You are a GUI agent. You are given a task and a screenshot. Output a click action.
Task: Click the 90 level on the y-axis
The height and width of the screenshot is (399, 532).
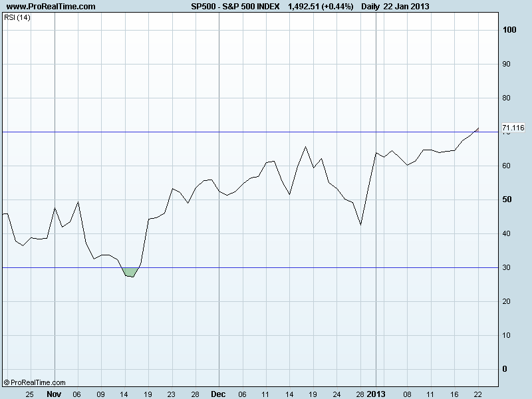pyautogui.click(x=506, y=64)
